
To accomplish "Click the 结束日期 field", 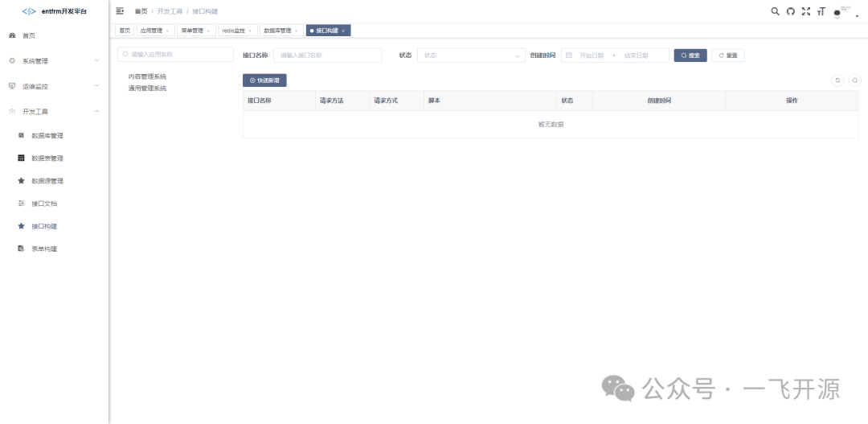I will coord(636,56).
